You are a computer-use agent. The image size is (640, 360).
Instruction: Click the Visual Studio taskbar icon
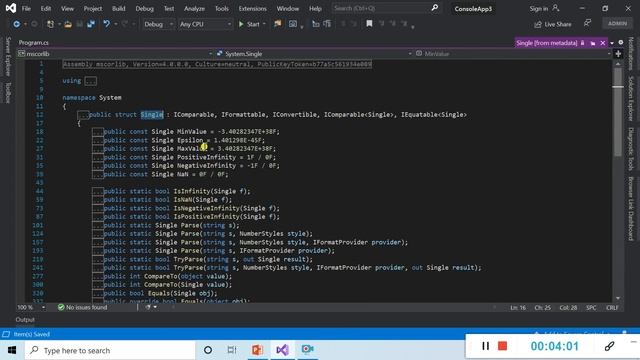click(x=282, y=350)
